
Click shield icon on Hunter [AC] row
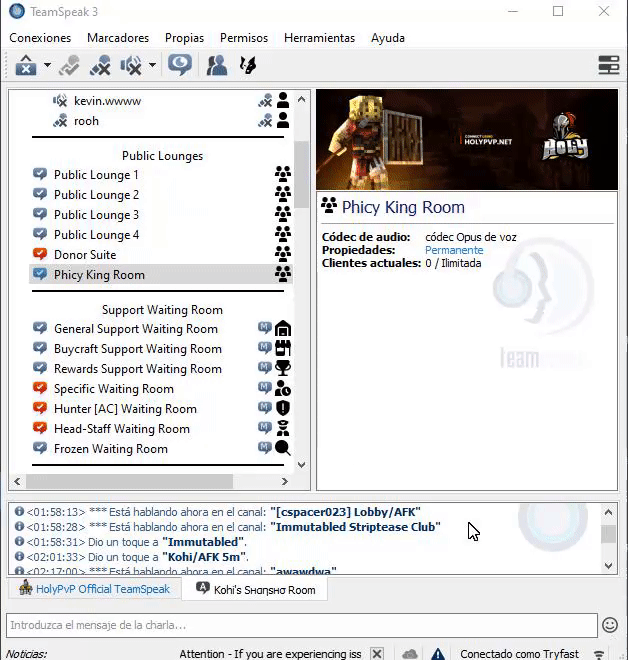coord(283,408)
